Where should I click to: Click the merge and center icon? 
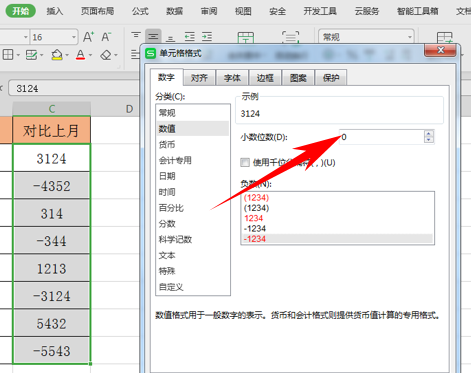pyautogui.click(x=246, y=37)
